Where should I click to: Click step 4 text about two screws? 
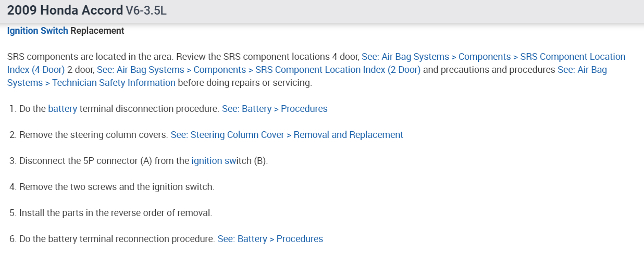(x=117, y=187)
